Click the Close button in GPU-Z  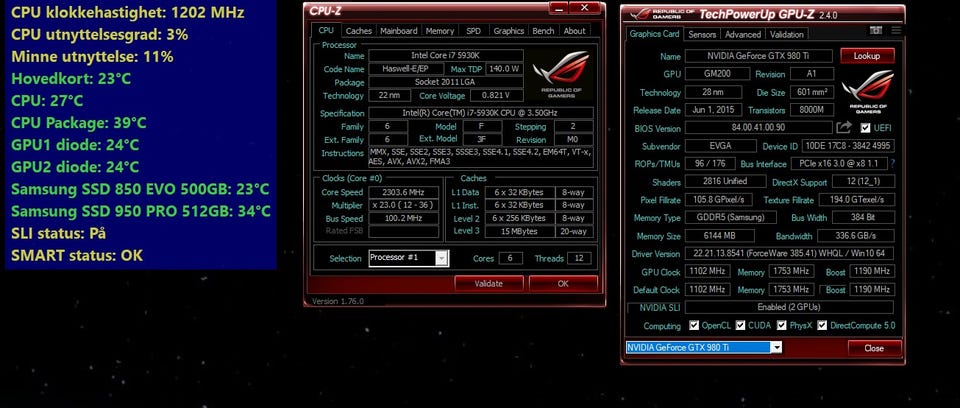(874, 348)
